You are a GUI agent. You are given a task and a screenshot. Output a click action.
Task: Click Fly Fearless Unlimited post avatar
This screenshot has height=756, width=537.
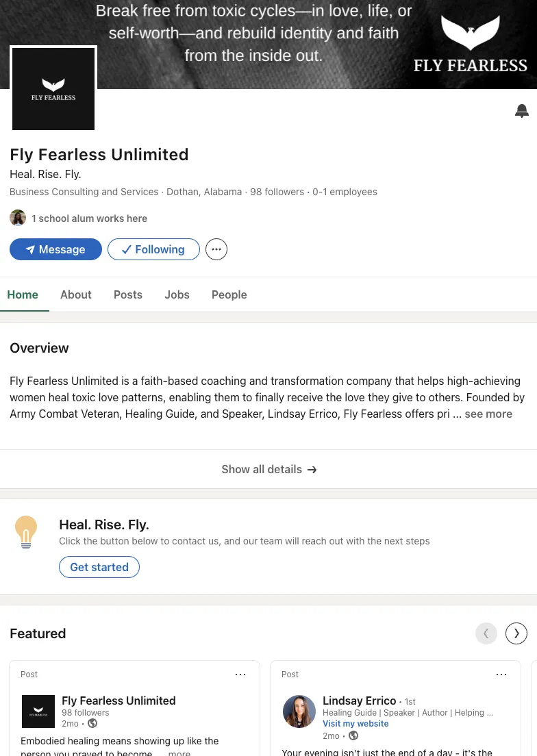tap(38, 711)
